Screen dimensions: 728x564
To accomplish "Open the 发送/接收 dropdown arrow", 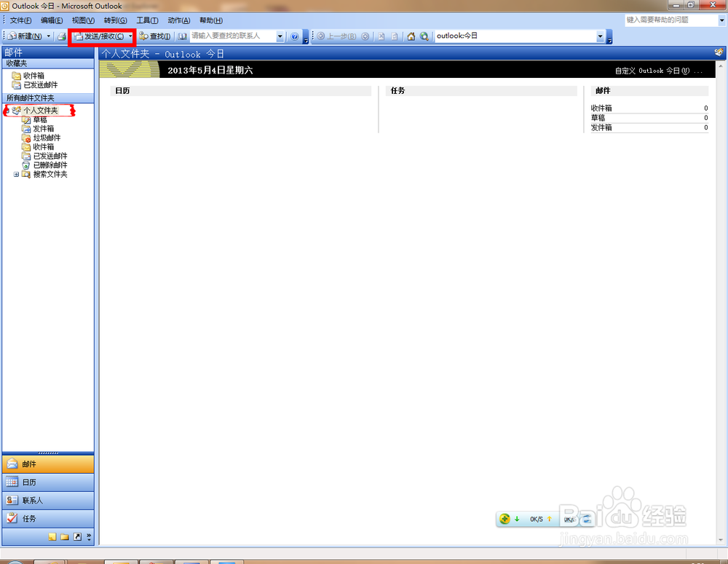I will tap(130, 36).
